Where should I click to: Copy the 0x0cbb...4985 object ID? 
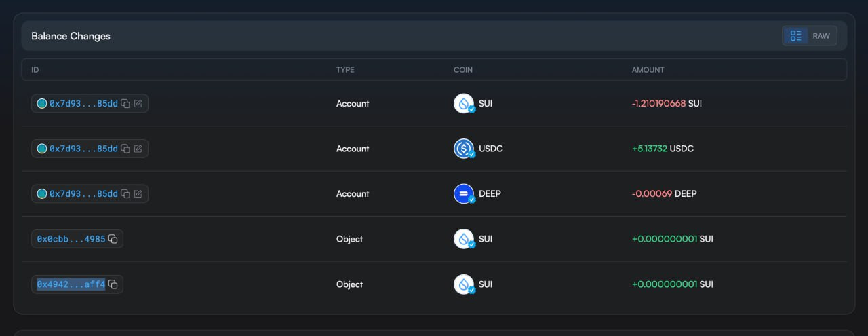113,239
